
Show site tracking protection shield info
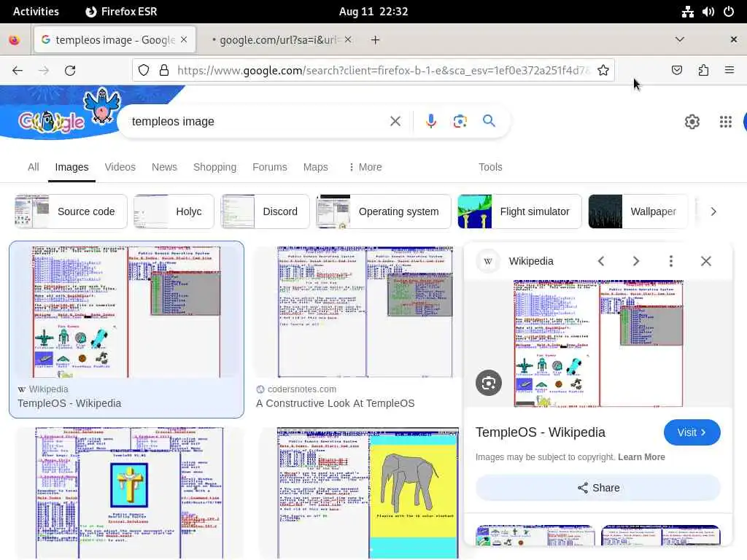point(144,71)
